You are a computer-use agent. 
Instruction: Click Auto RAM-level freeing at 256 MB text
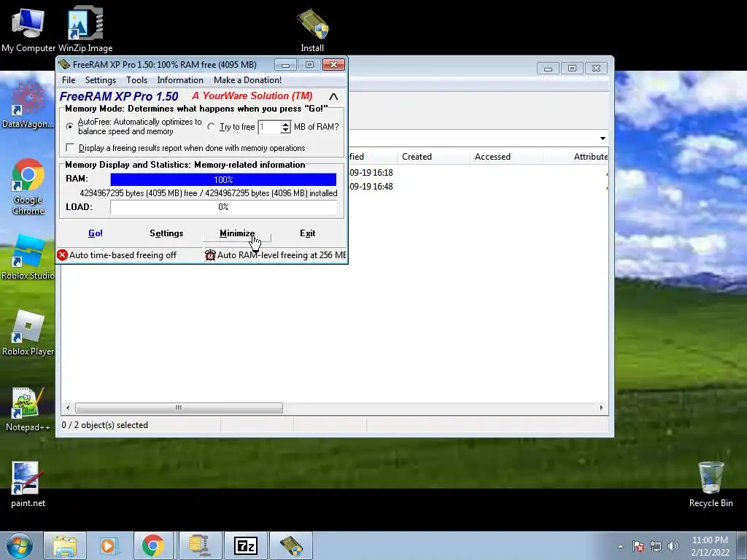(282, 254)
